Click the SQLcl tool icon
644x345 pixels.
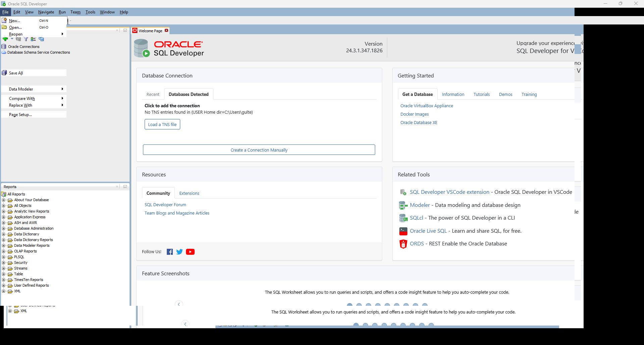click(403, 218)
